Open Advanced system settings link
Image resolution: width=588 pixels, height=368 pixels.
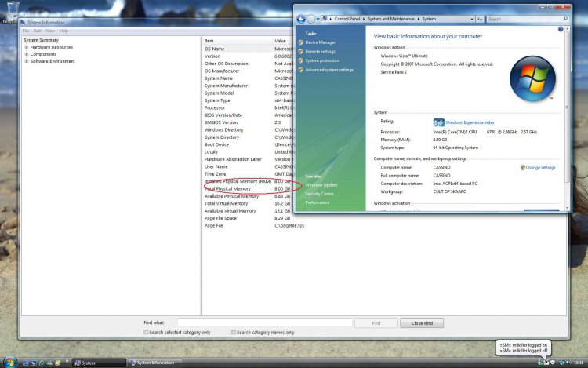pos(329,70)
